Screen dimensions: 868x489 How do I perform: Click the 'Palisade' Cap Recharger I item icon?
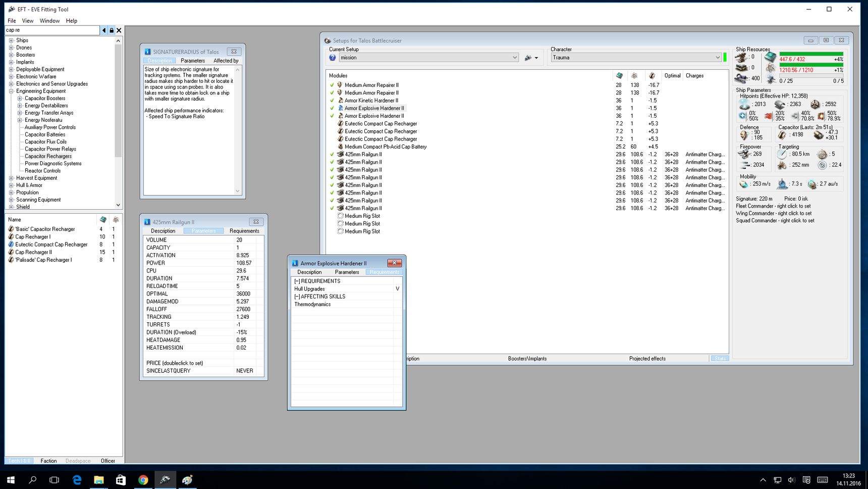click(11, 260)
